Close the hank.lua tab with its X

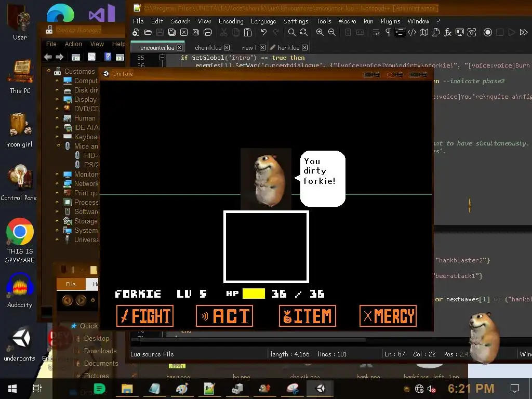pyautogui.click(x=304, y=47)
